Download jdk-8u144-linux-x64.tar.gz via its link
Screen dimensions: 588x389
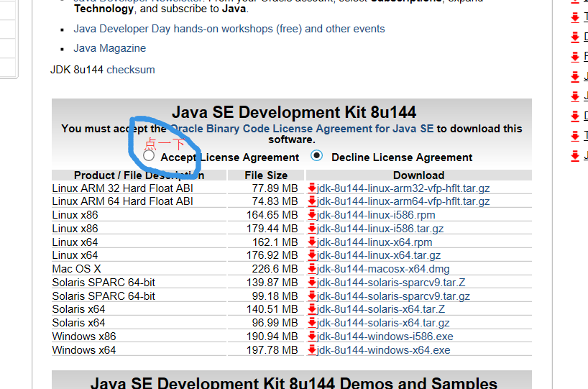click(379, 255)
